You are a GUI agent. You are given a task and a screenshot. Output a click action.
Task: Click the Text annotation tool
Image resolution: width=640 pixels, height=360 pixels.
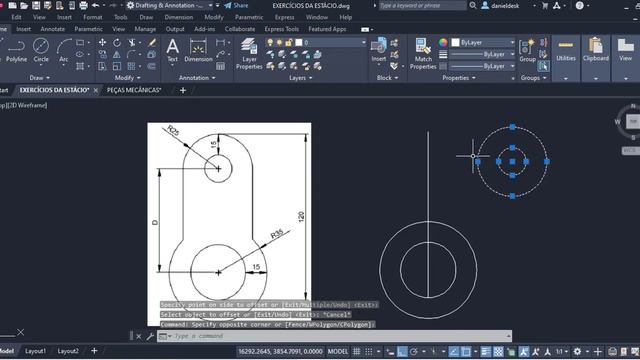click(173, 50)
